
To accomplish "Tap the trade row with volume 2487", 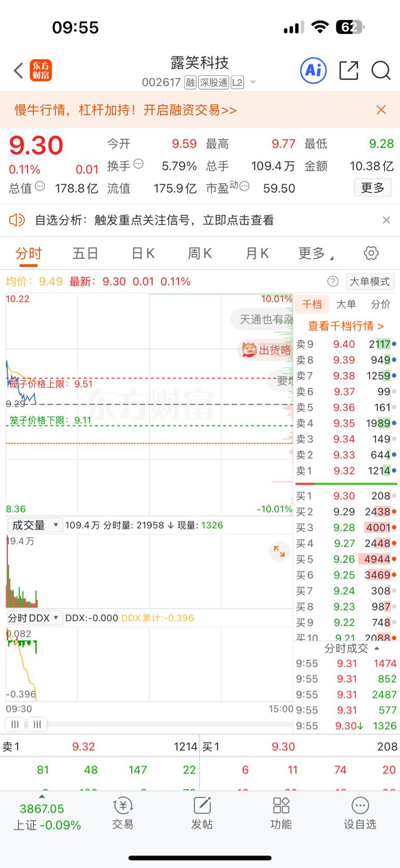I will [346, 695].
